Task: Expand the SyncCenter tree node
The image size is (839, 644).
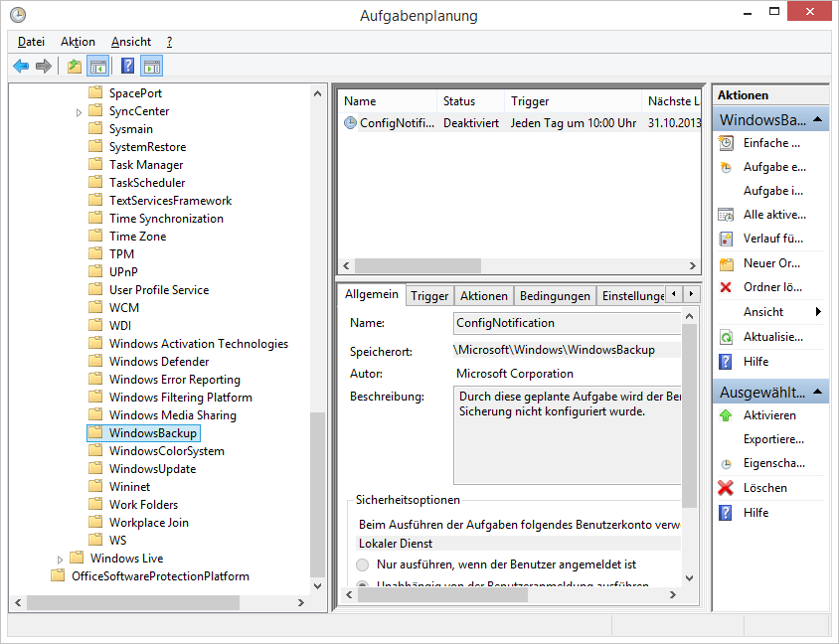Action: [79, 112]
